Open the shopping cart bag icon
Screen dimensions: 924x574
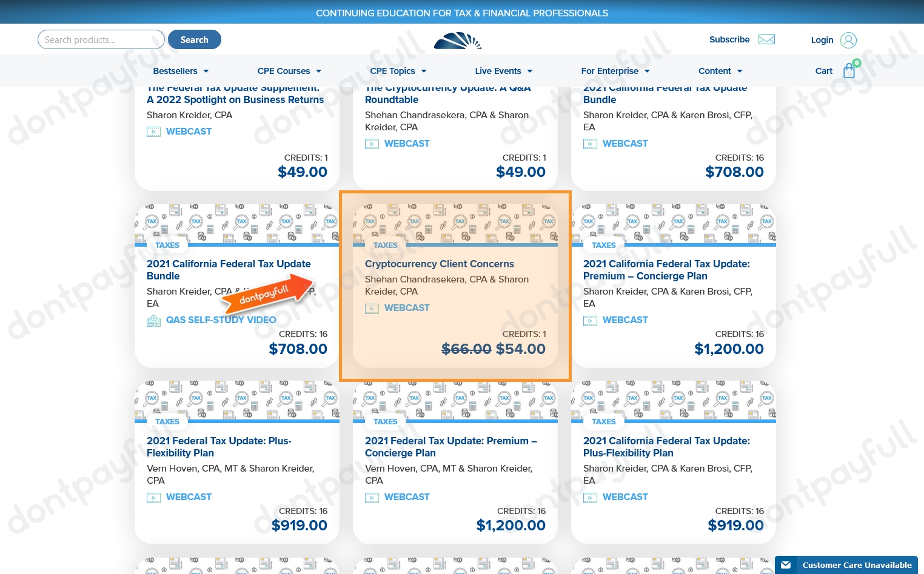point(849,70)
